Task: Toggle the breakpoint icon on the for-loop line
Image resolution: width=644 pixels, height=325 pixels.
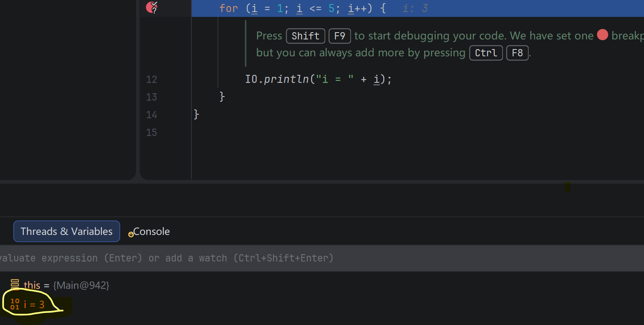Action: tap(152, 7)
